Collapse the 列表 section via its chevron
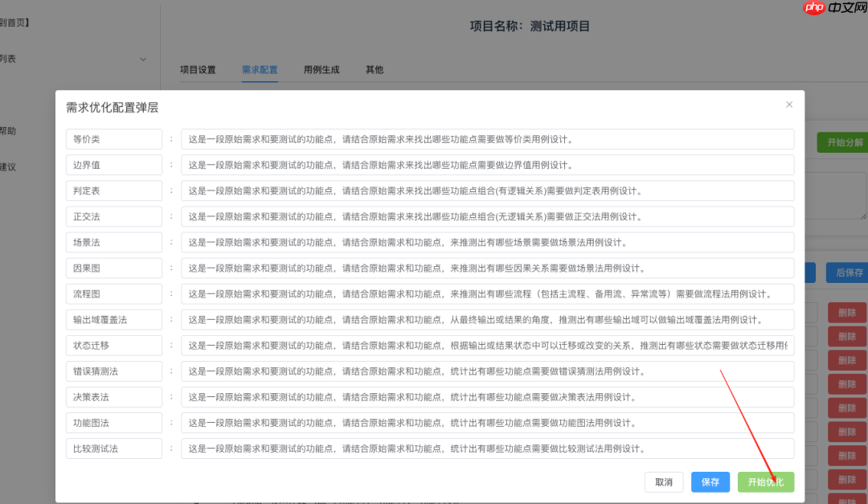The image size is (868, 504). [x=143, y=59]
